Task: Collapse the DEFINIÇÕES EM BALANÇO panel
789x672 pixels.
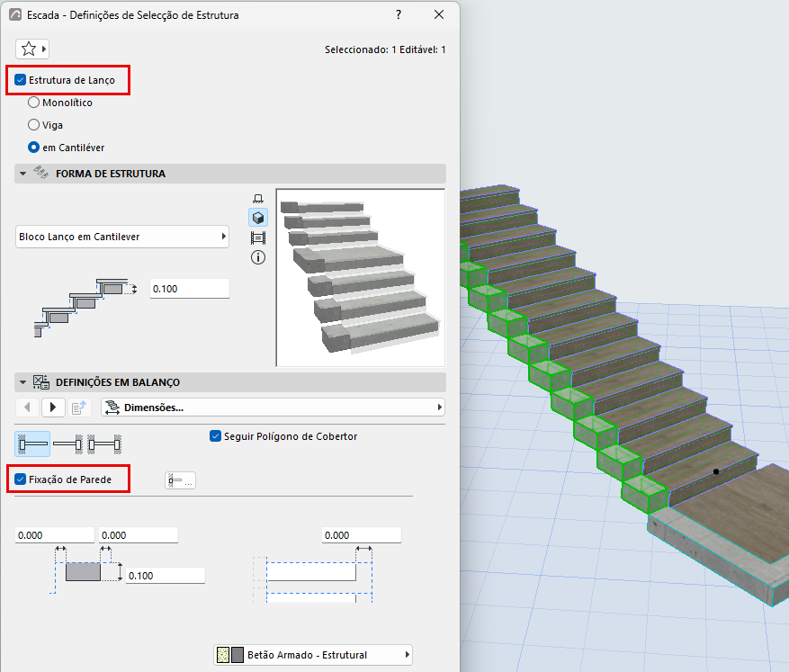Action: tap(23, 382)
